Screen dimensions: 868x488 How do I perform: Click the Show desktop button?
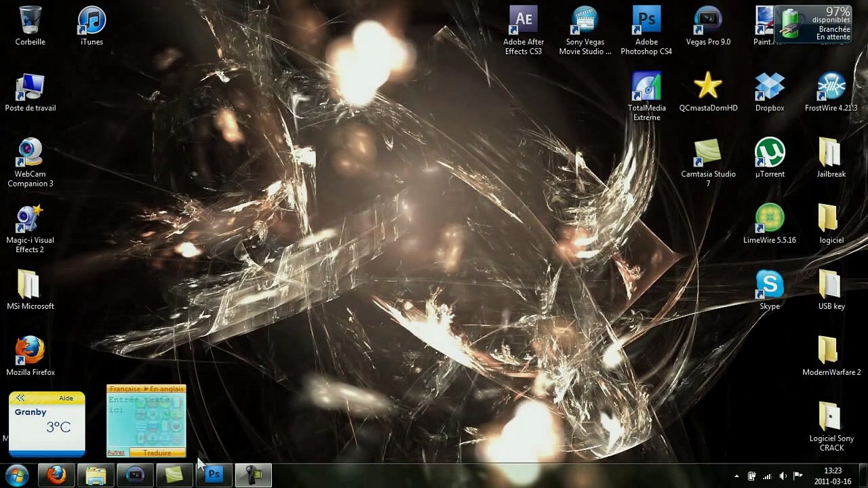[x=863, y=476]
